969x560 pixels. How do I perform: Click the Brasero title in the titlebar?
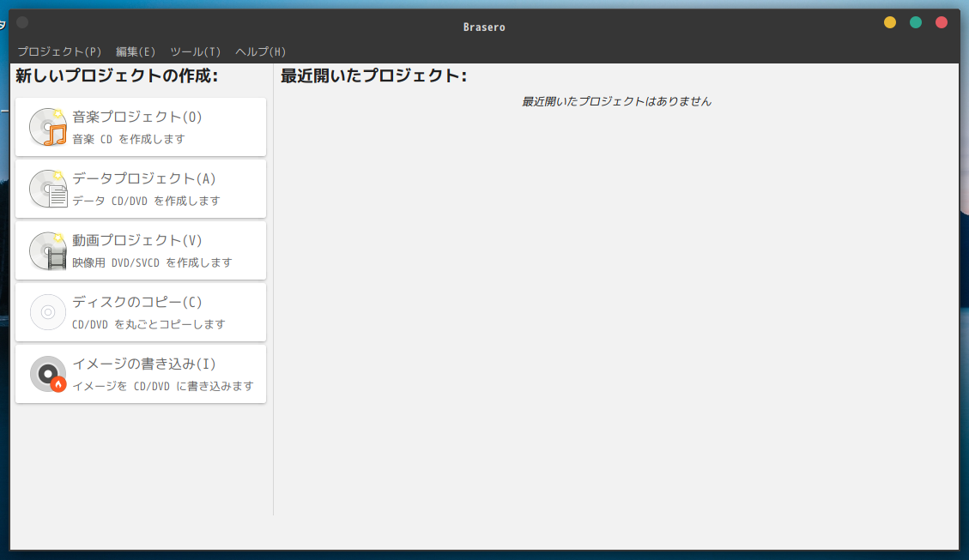click(484, 27)
